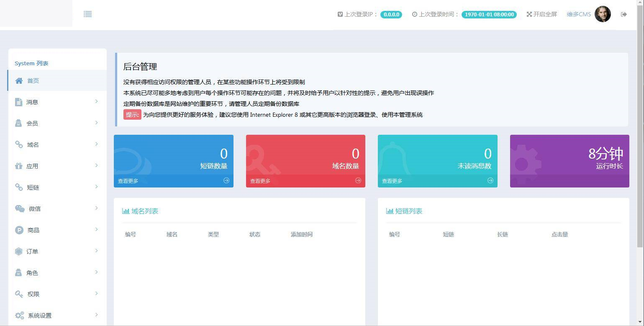This screenshot has height=326, width=644.
Task: Click 查看更多 on the 域名数量 card
Action: coord(259,180)
